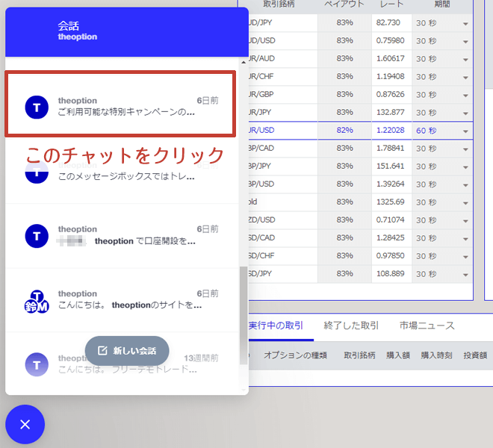Expand period dropdown for rate 108.889 row
Viewport: 493px width, 448px height.
point(465,275)
